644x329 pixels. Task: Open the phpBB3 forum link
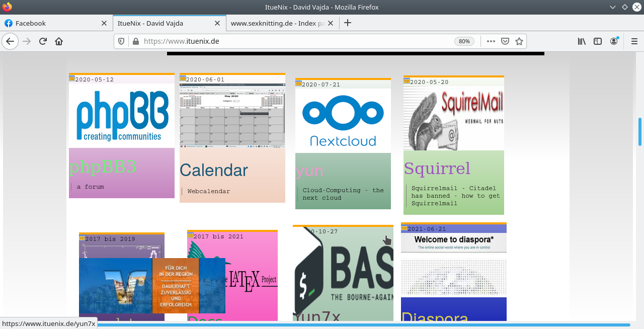(x=103, y=167)
